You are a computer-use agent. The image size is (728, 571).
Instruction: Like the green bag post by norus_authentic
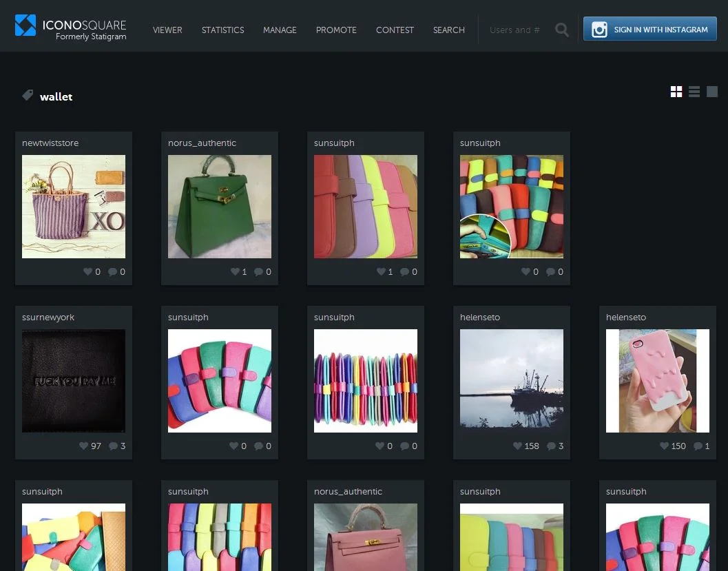coord(235,271)
